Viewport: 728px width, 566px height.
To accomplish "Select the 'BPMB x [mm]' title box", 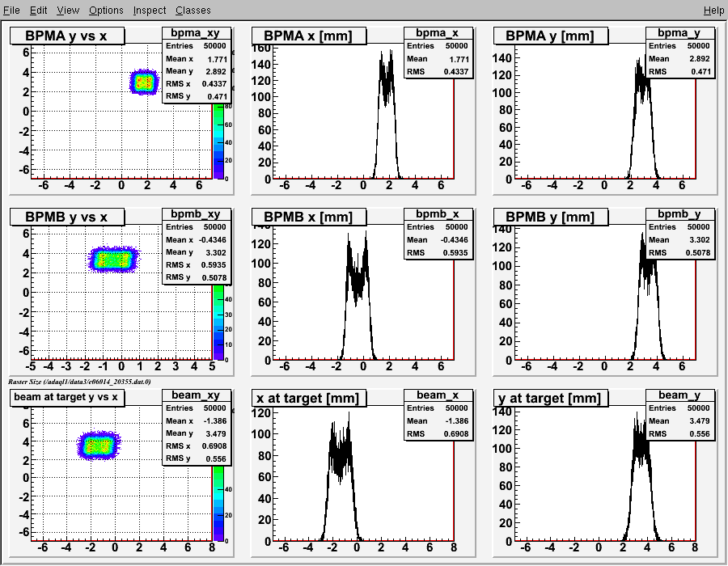I will click(309, 217).
